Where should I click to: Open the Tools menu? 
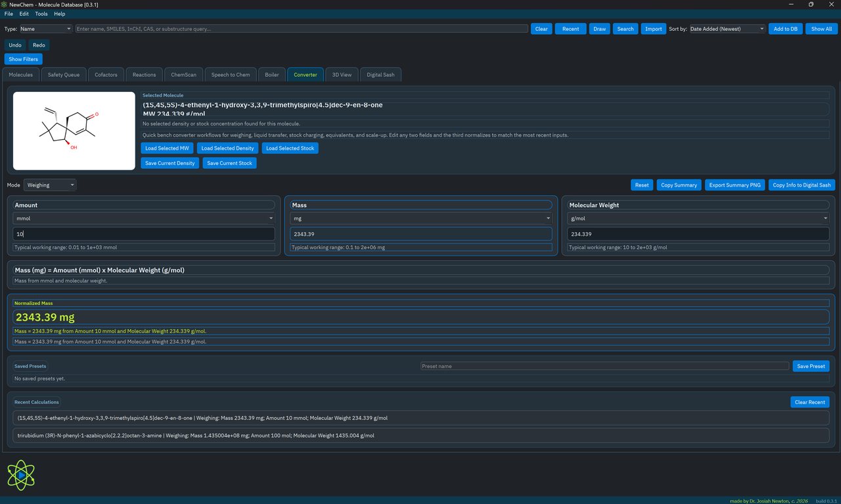pyautogui.click(x=41, y=13)
